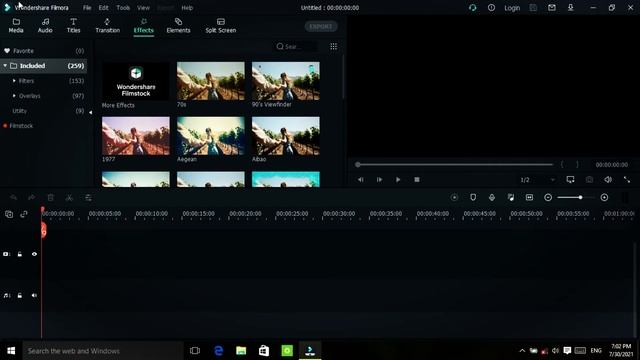The height and width of the screenshot is (360, 640).
Task: Enter fullscreen preview
Action: click(627, 180)
